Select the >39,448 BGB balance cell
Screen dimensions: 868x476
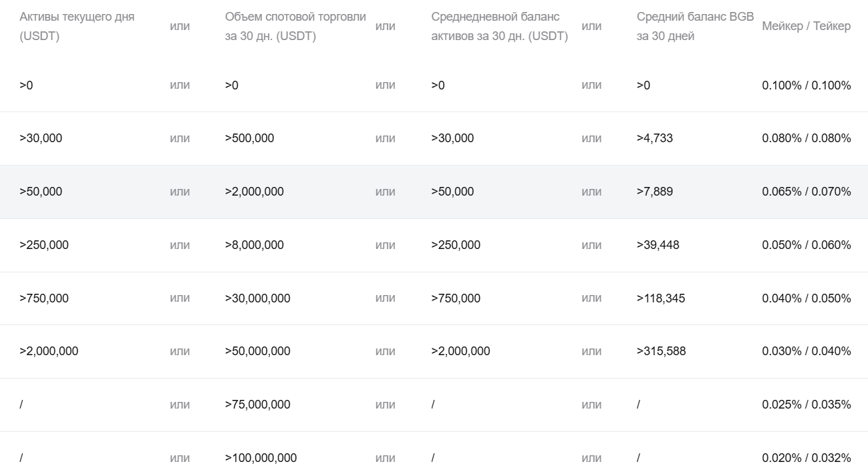click(x=658, y=245)
